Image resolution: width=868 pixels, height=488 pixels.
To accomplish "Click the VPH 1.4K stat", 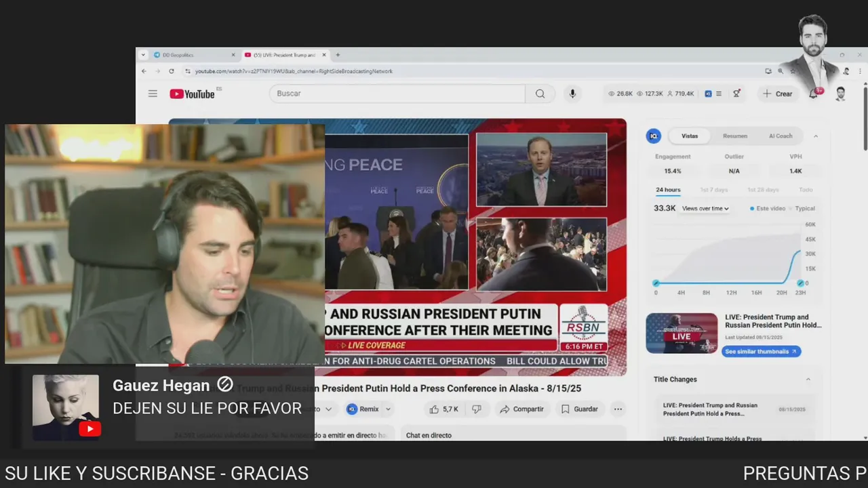I will (x=795, y=163).
